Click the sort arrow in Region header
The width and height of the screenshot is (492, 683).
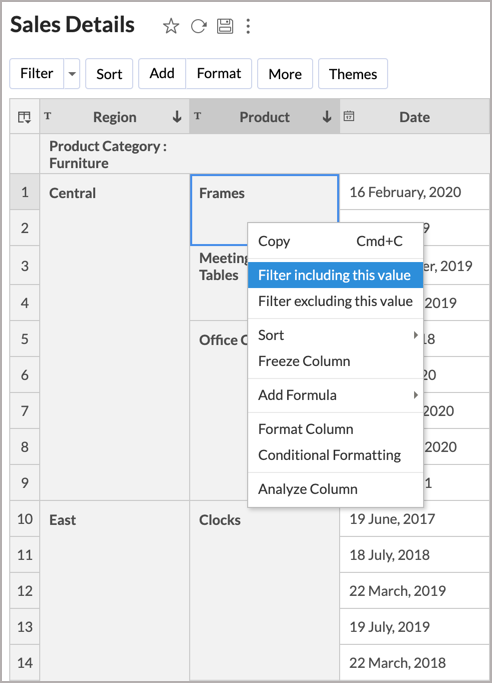click(x=177, y=117)
